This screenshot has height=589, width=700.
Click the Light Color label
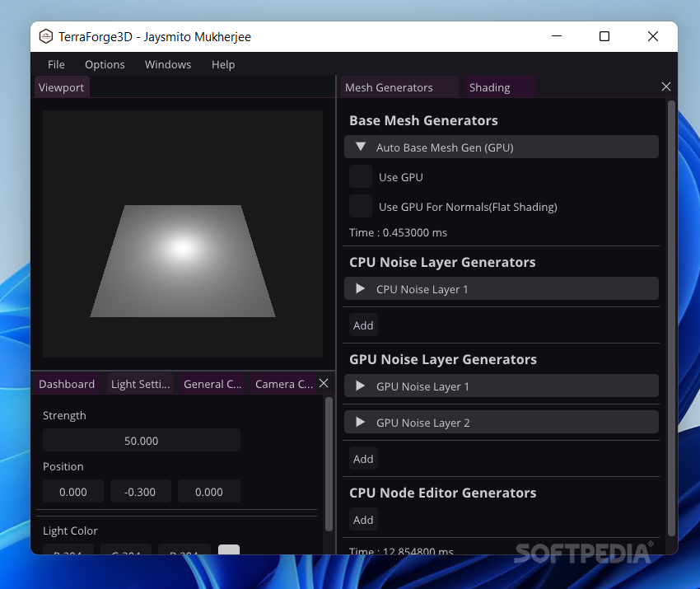click(x=70, y=531)
